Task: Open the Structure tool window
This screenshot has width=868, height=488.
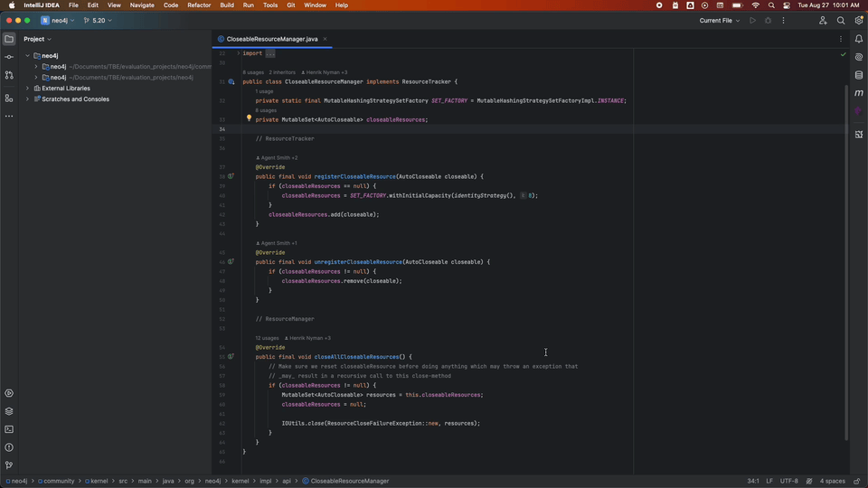Action: click(x=9, y=98)
